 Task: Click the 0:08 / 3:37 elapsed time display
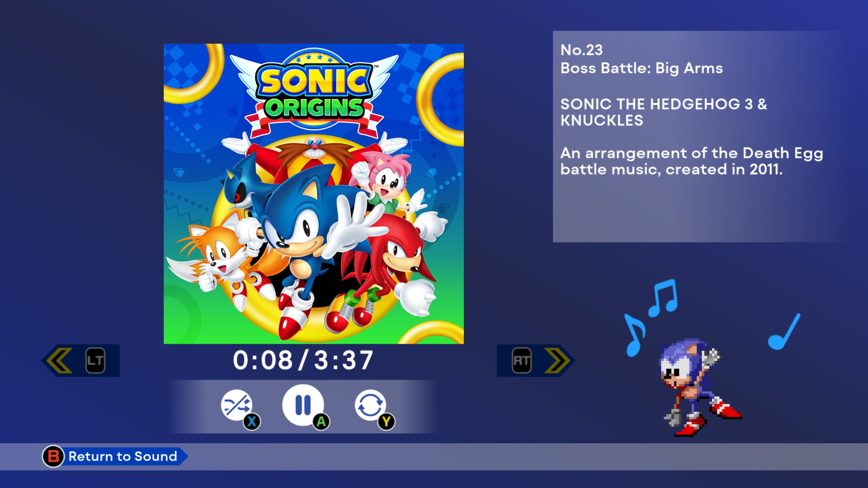click(303, 360)
